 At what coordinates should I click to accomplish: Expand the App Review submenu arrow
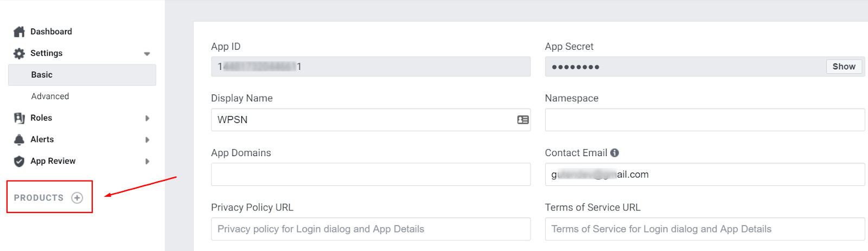pyautogui.click(x=147, y=162)
